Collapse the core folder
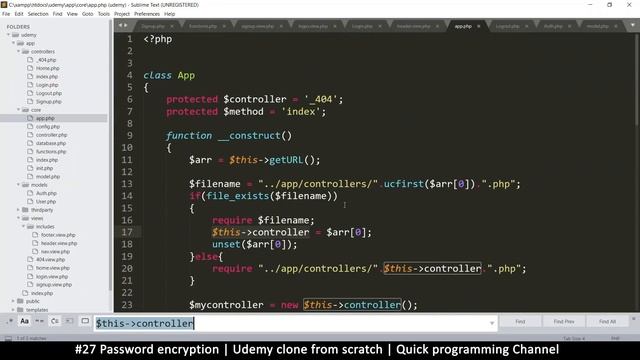640x360 pixels. point(18,110)
